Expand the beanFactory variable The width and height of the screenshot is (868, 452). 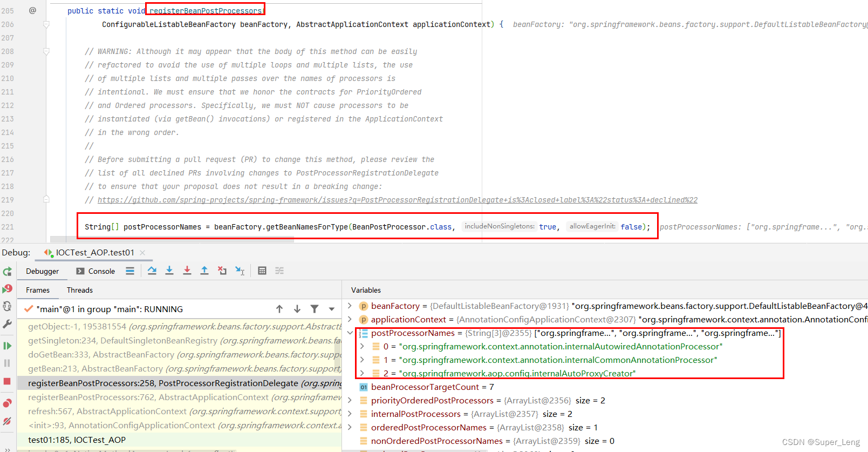pos(350,306)
